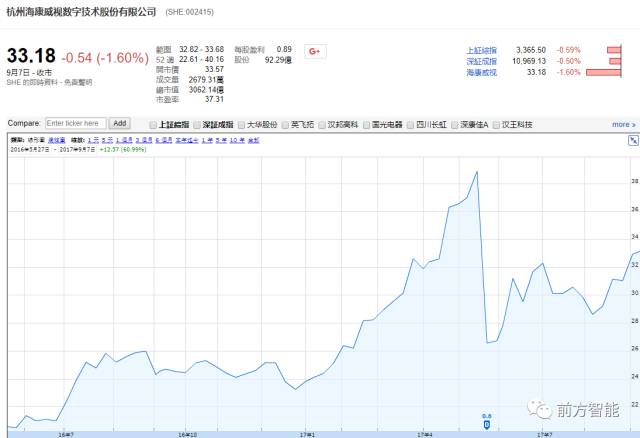The image size is (640, 438).
Task: Set zoom to 1 年 (1 year)
Action: (x=207, y=140)
